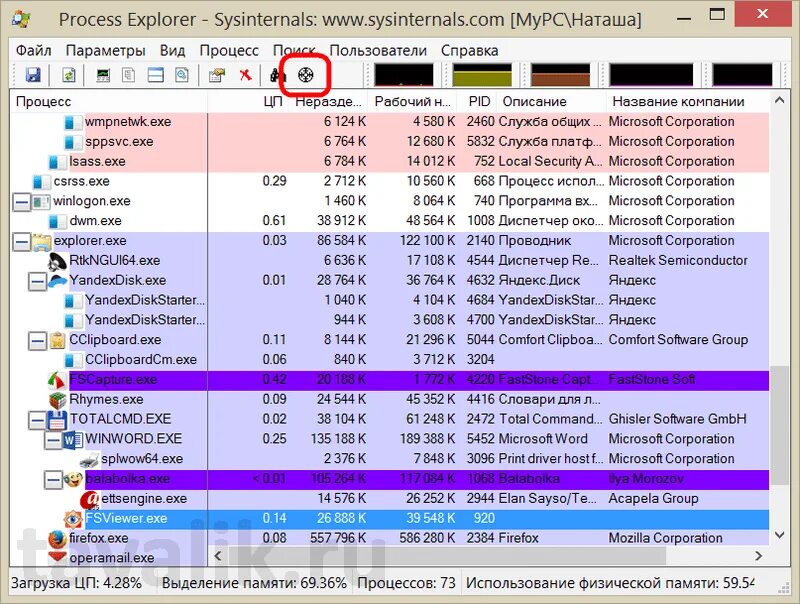This screenshot has width=800, height=604.
Task: Click the horizontal scrollbar left arrow
Action: (x=218, y=556)
